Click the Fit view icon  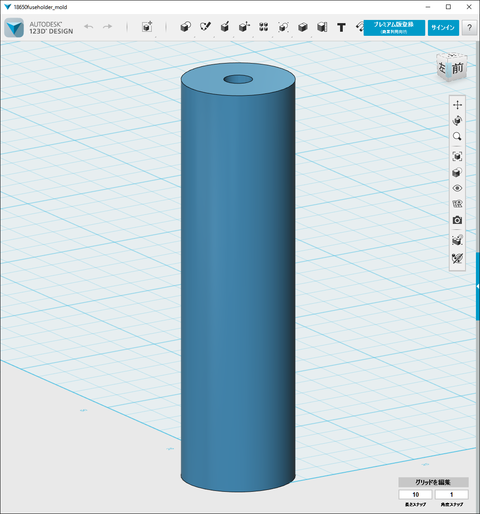tap(457, 156)
